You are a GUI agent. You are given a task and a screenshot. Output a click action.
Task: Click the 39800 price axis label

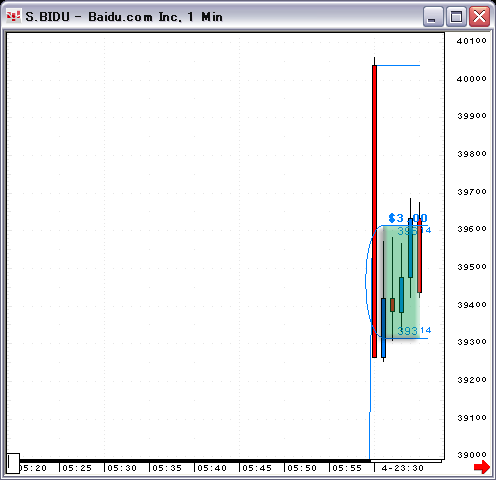471,154
